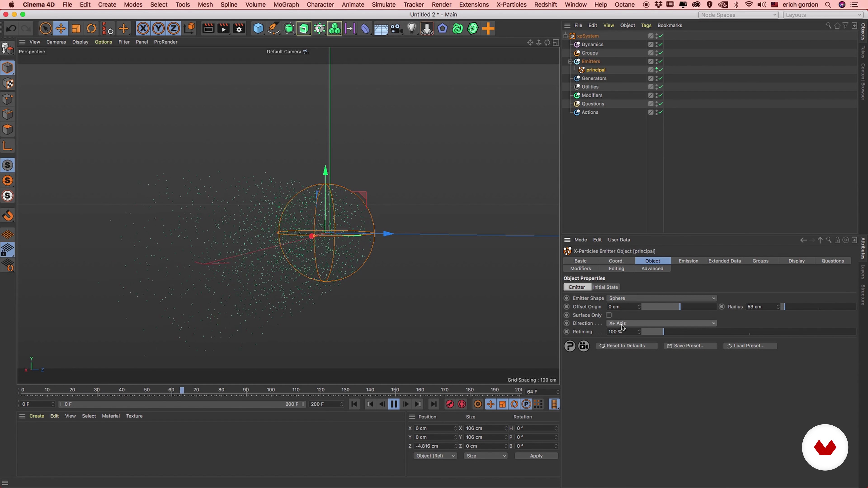The width and height of the screenshot is (868, 488).
Task: Add a Light object
Action: click(x=412, y=29)
